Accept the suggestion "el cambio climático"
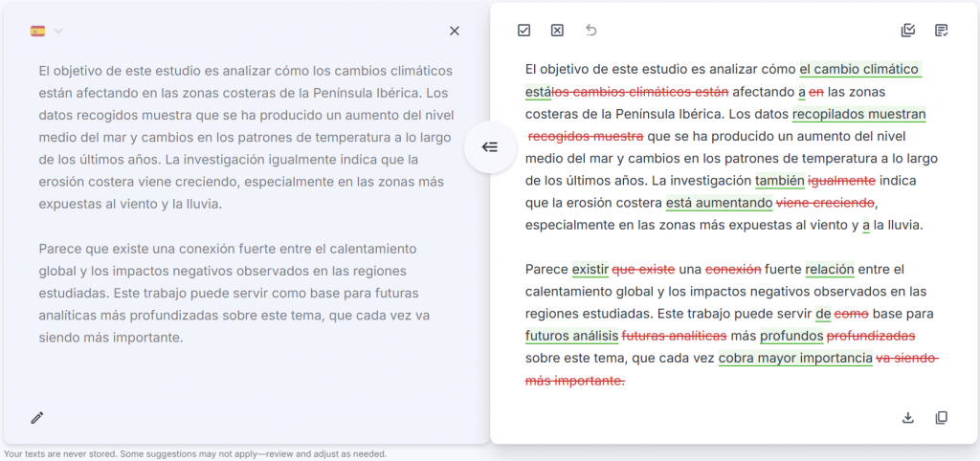980x461 pixels. click(x=859, y=70)
